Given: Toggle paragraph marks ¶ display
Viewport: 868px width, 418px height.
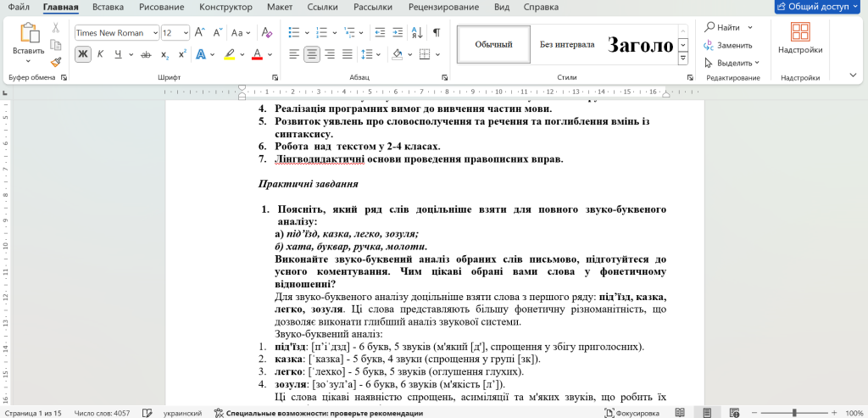Looking at the screenshot, I should tap(437, 33).
